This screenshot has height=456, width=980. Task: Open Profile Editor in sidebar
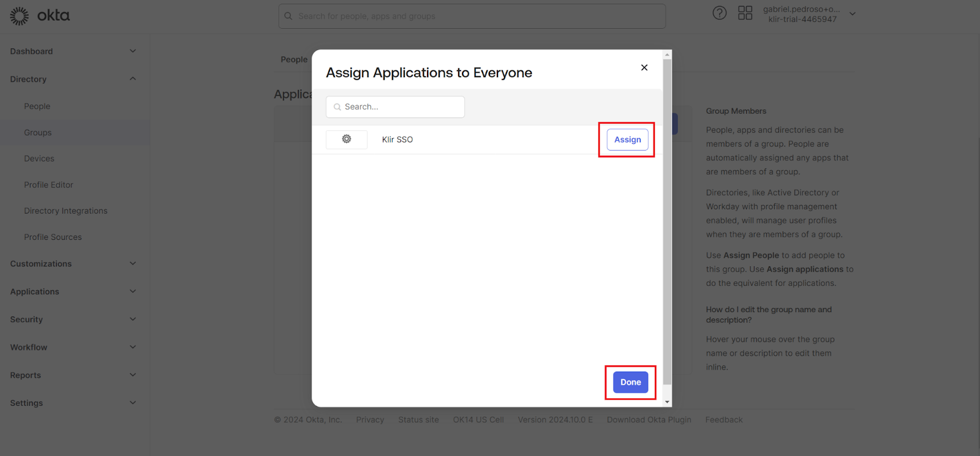click(48, 185)
